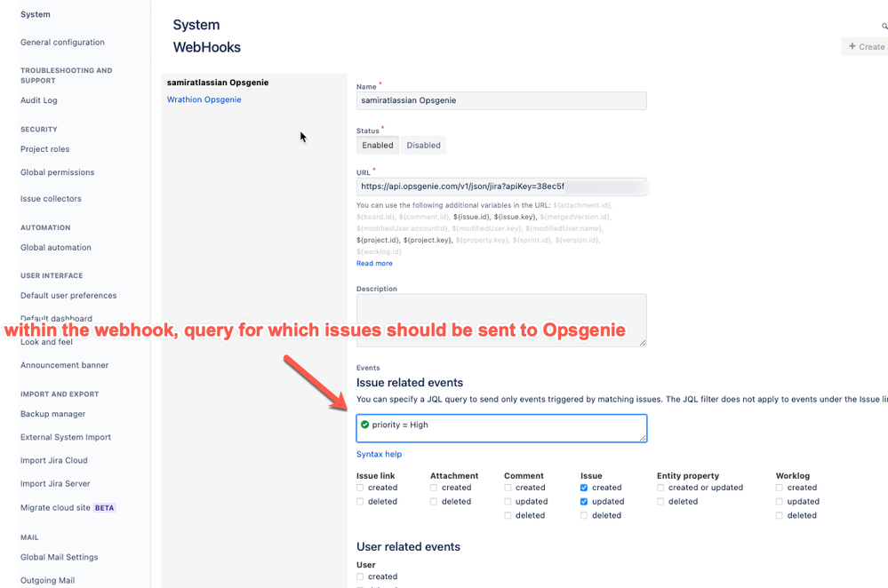Viewport: 888px width, 588px height.
Task: Check Comment deleted checkbox
Action: 508,515
